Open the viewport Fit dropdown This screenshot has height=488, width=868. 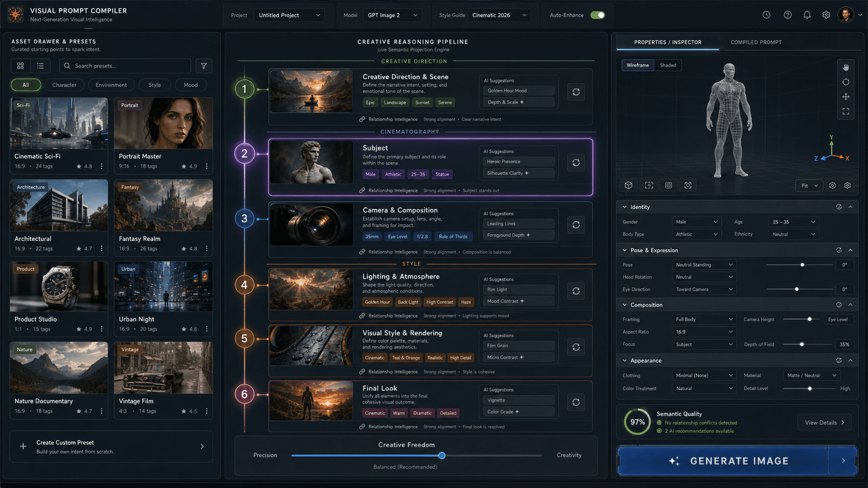point(809,186)
